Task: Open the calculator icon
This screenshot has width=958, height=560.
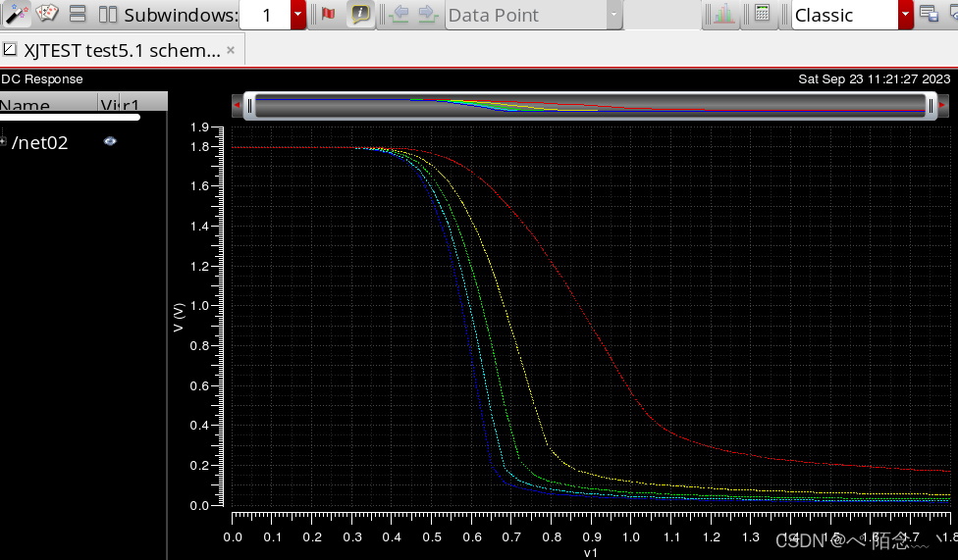Action: pos(762,13)
